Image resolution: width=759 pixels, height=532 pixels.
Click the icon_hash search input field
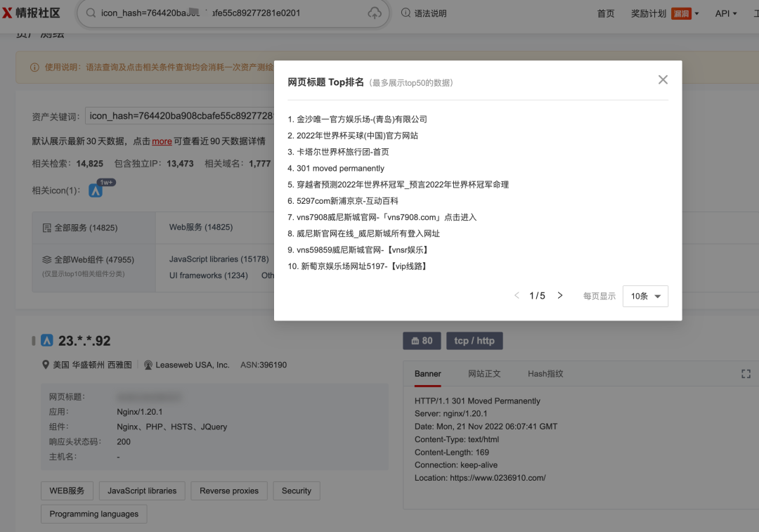point(233,13)
